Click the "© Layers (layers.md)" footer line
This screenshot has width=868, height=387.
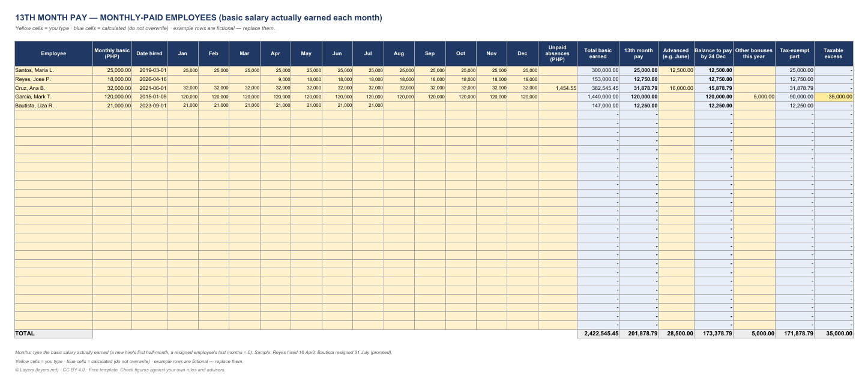(x=120, y=370)
